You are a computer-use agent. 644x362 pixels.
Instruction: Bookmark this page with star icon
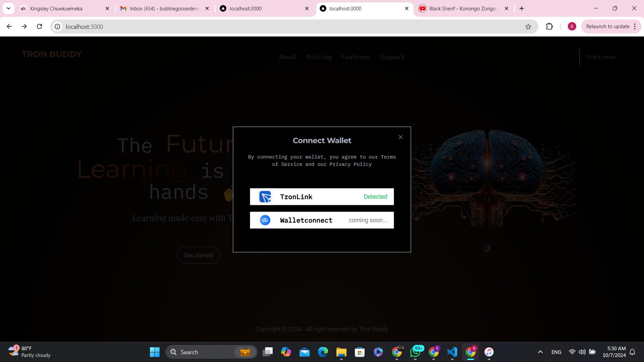[528, 27]
